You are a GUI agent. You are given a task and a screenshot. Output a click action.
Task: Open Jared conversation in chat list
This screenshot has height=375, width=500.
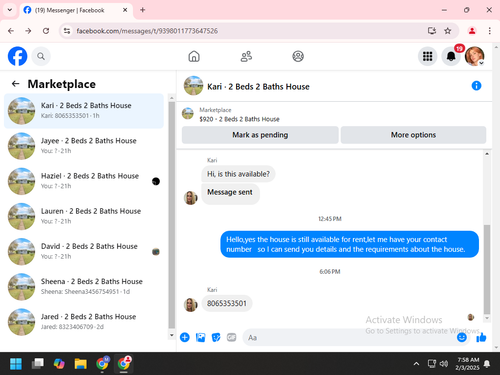pyautogui.click(x=84, y=322)
